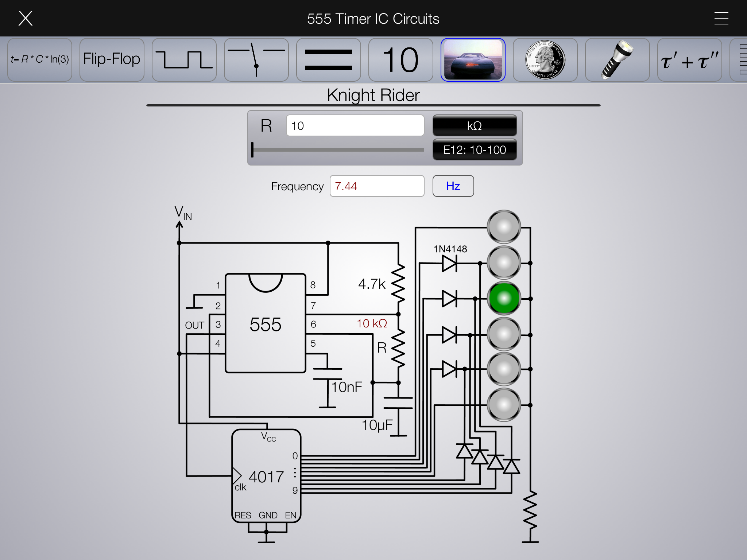The image size is (747, 560).
Task: Click the lit green LED
Action: (x=504, y=298)
